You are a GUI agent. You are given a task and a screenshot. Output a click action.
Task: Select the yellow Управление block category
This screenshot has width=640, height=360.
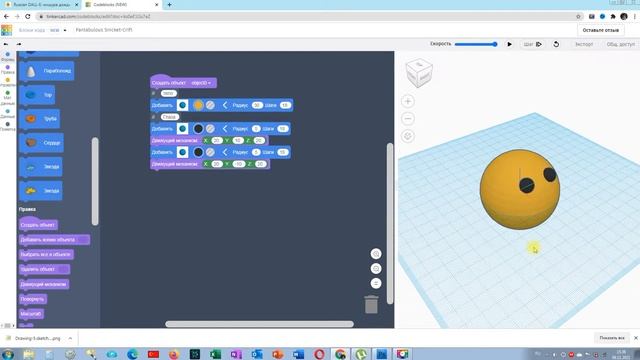[x=7, y=82]
